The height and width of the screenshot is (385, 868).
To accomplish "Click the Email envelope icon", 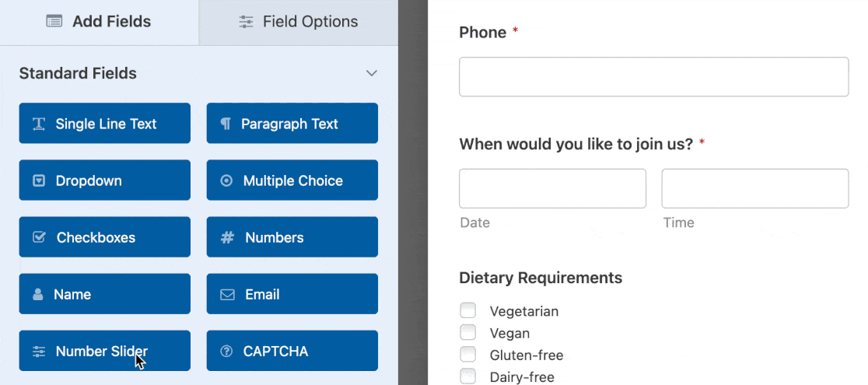I will coord(227,295).
